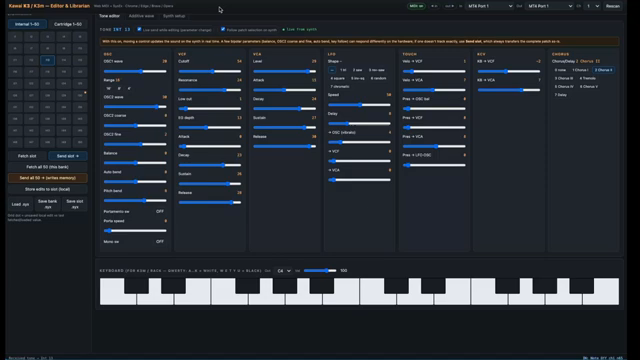Open the MIDI channel dropdown
The image size is (640, 360).
point(592,6)
